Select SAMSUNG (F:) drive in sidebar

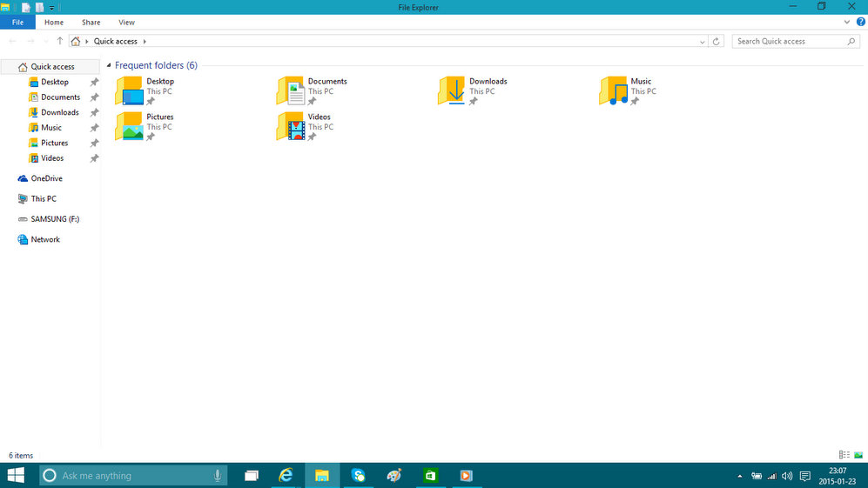click(55, 219)
